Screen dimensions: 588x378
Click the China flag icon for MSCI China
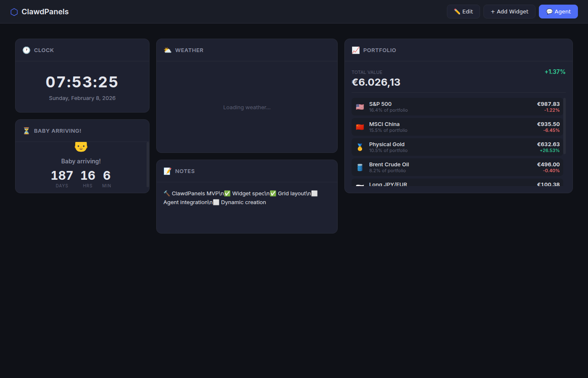(360, 127)
